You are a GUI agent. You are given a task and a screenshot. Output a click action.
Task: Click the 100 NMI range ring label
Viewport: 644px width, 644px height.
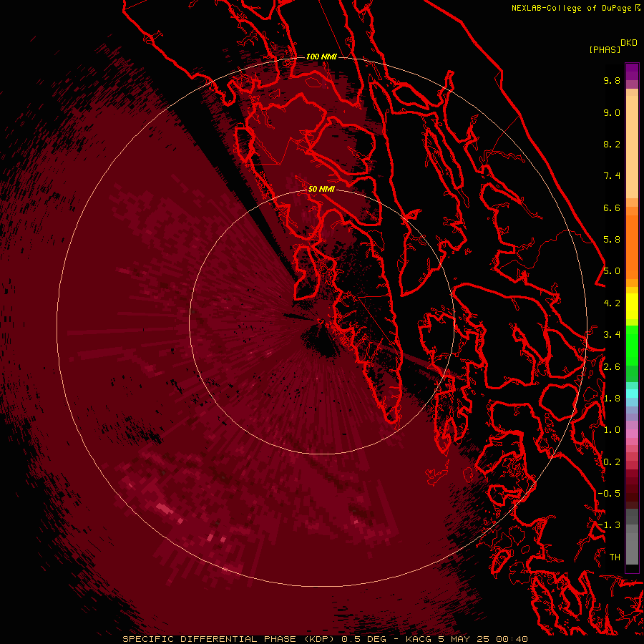pyautogui.click(x=321, y=57)
